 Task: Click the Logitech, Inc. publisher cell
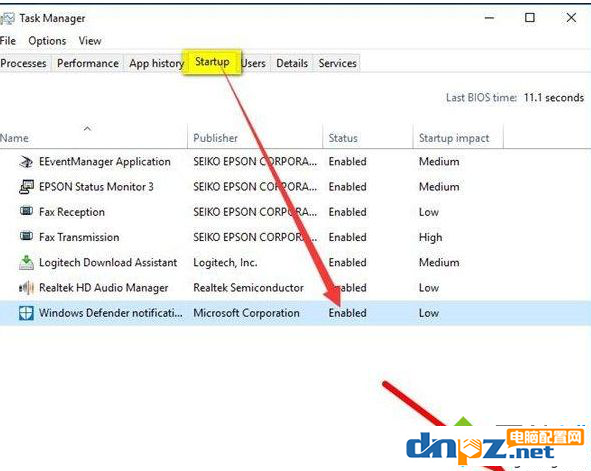tap(225, 263)
